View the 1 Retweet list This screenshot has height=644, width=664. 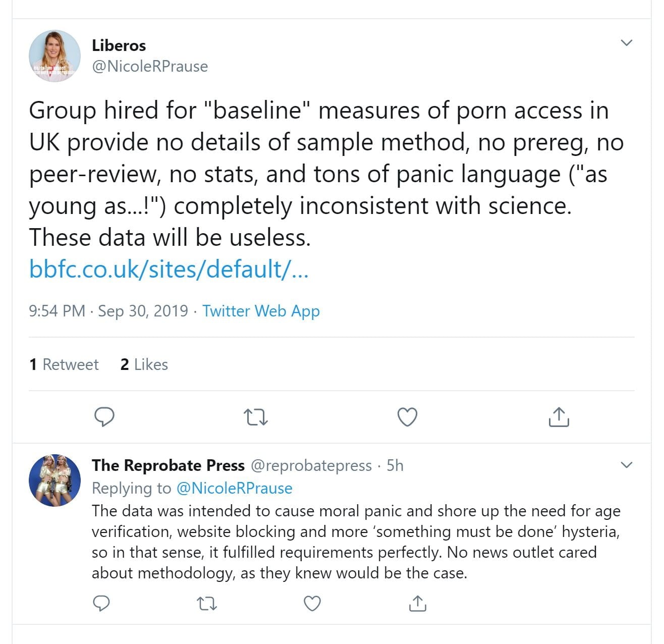(64, 364)
